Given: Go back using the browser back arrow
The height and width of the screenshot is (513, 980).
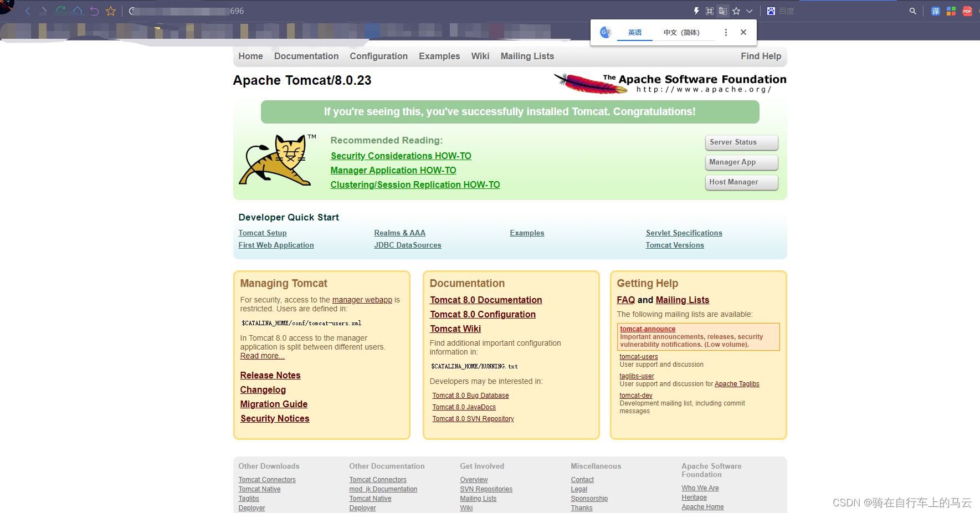Looking at the screenshot, I should point(28,11).
